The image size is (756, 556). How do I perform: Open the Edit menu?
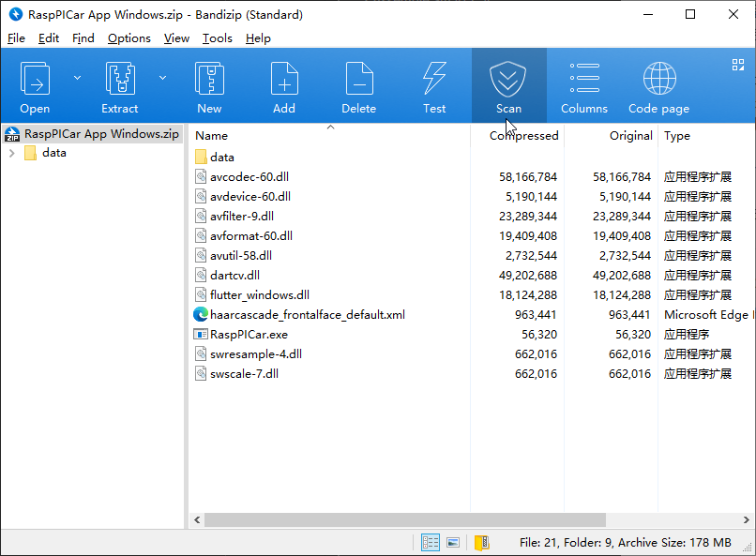pos(49,38)
